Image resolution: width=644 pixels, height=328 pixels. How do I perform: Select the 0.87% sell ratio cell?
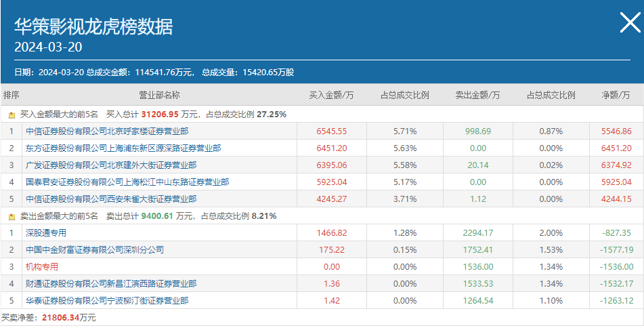[551, 131]
